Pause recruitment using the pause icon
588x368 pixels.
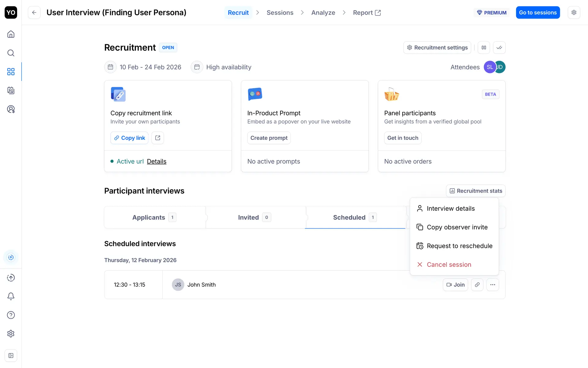(x=484, y=48)
